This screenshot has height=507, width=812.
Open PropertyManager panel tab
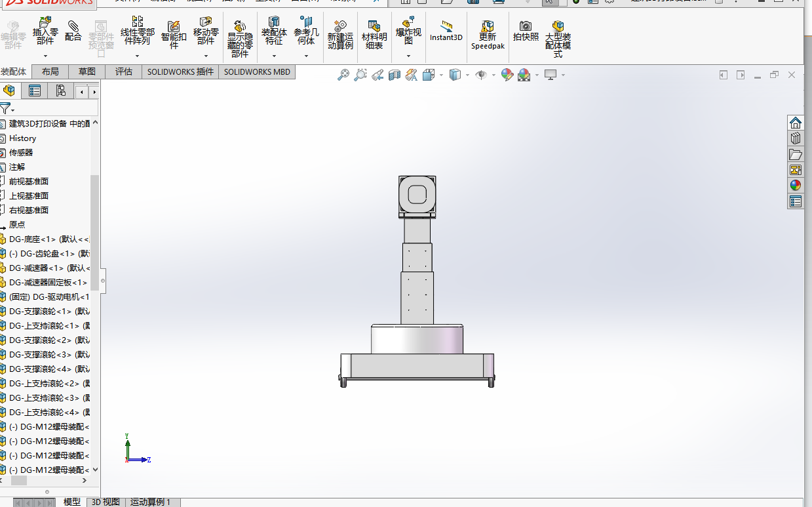[x=35, y=91]
